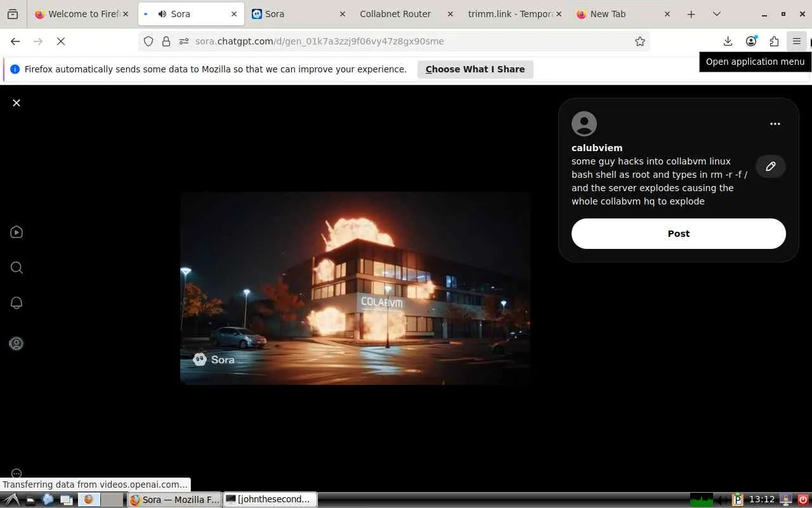Open the Firefox application menu
Image resolution: width=812 pixels, height=508 pixels.
tap(797, 41)
